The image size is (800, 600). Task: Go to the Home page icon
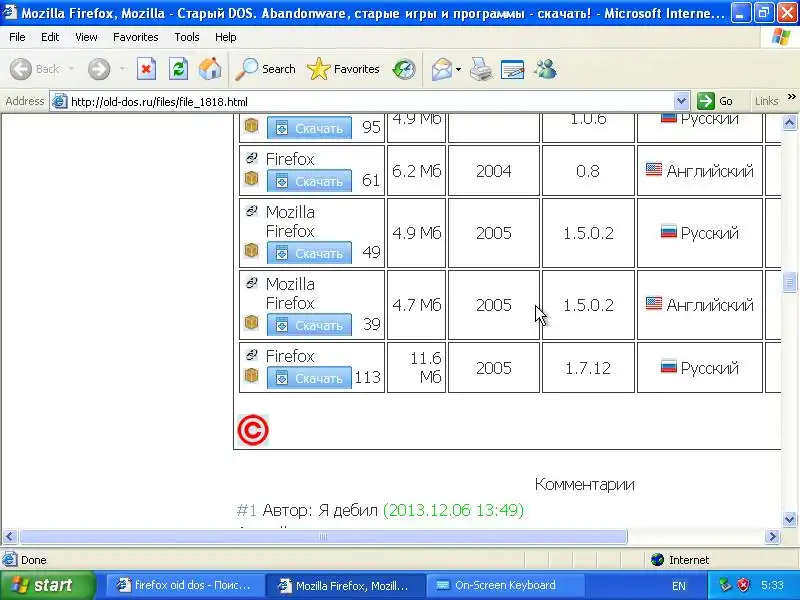pos(210,69)
